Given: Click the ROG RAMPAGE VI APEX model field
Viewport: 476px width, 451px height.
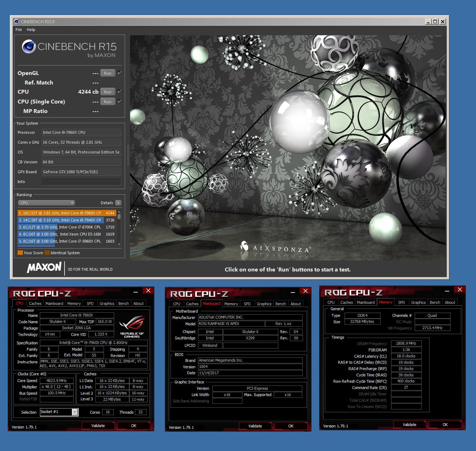Looking at the screenshot, I should click(x=231, y=324).
